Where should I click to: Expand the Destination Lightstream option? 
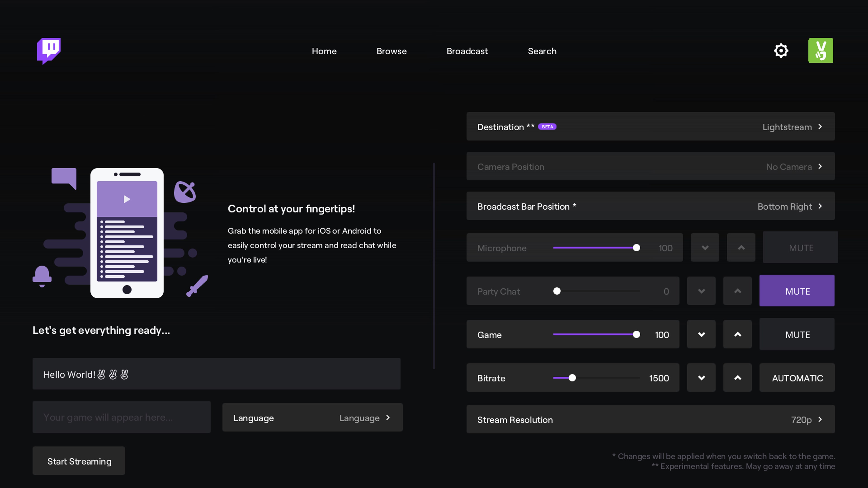[x=650, y=127]
